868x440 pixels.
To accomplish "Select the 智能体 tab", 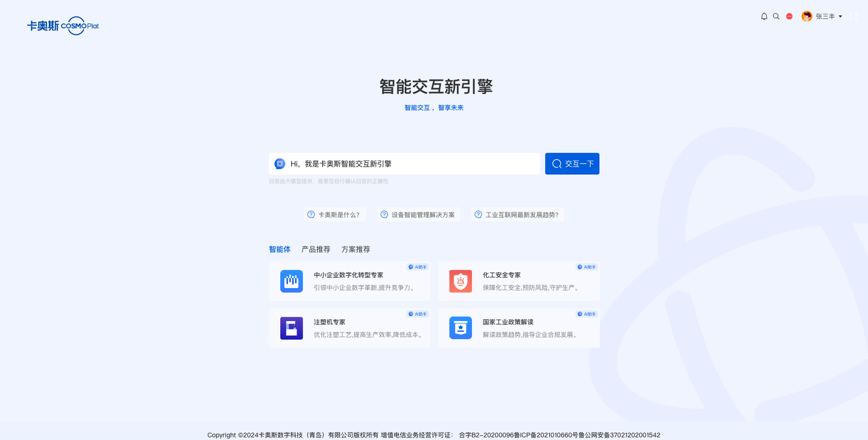I will coord(280,249).
